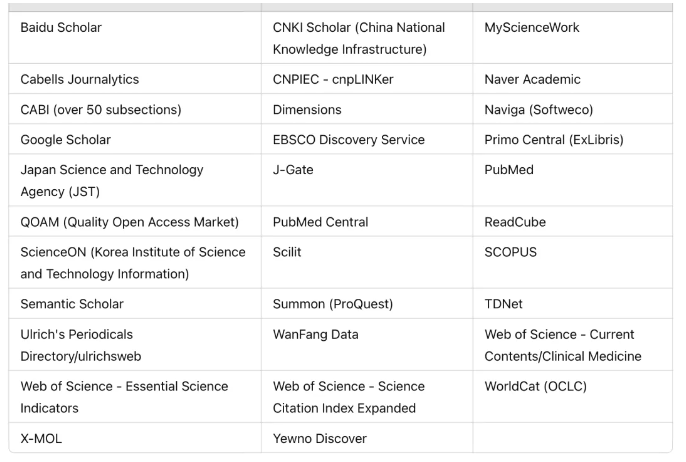Select Cabells Journalytics
Viewport: 686px width, 462px height.
tap(80, 79)
